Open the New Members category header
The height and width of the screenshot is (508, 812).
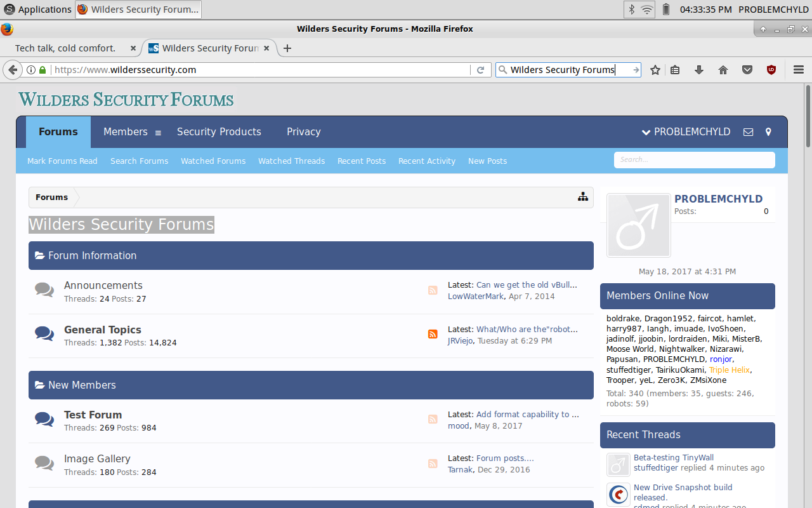click(x=311, y=385)
